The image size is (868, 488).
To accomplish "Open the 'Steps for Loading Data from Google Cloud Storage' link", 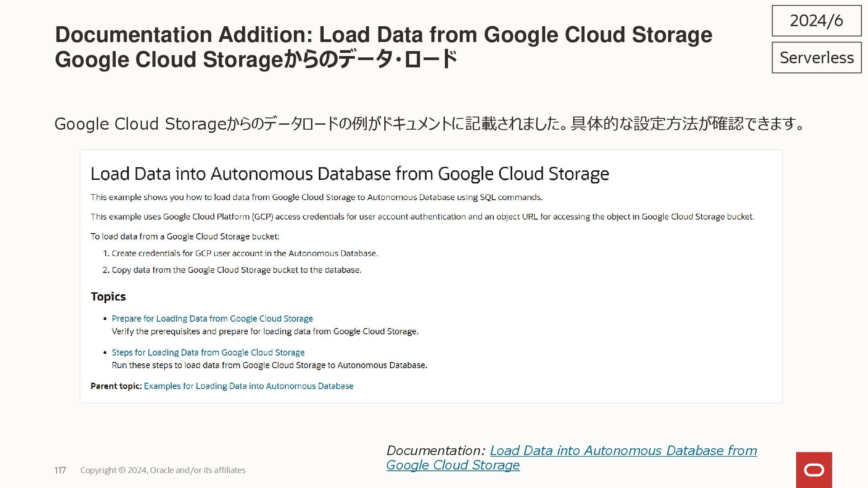I will coord(208,352).
